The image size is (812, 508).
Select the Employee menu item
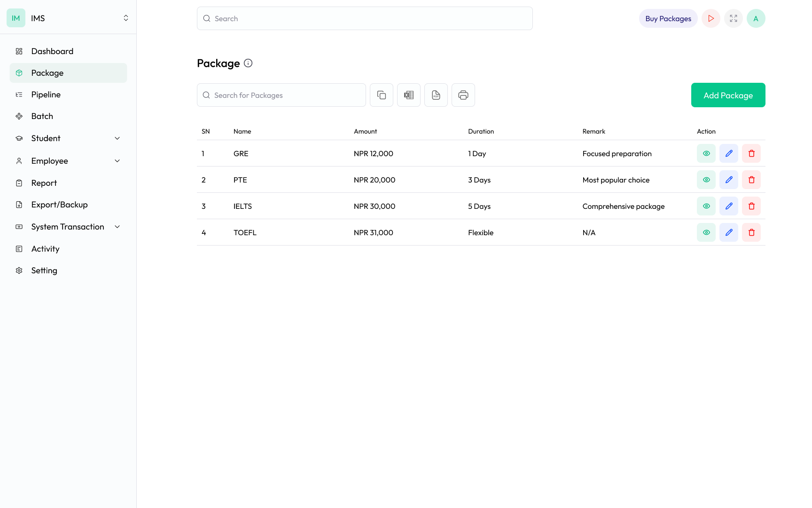[x=68, y=161]
